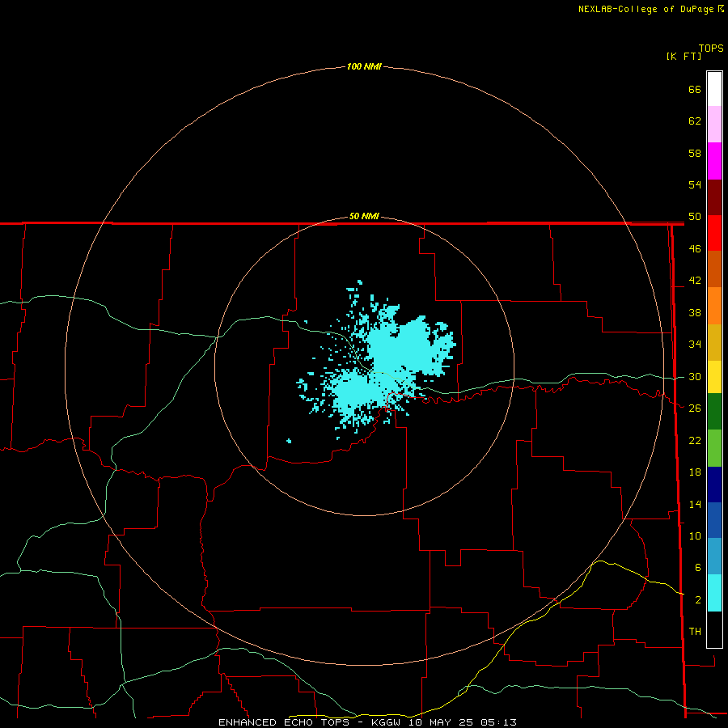Image resolution: width=728 pixels, height=728 pixels.
Task: Click the 2 kft legend label
Action: pyautogui.click(x=697, y=600)
